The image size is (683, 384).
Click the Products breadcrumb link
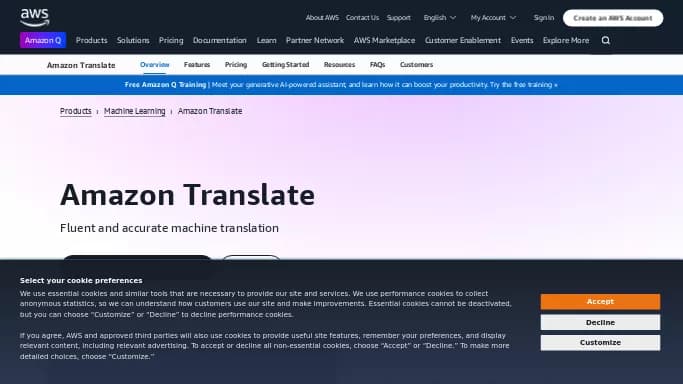(x=76, y=111)
